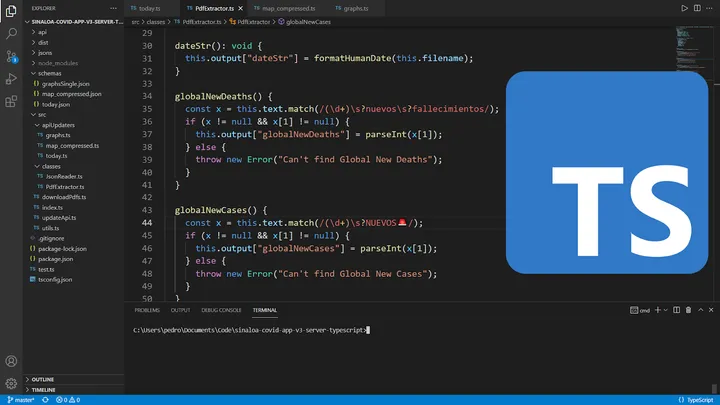Click the master branch in status bar
This screenshot has width=720, height=405.
coord(19,399)
